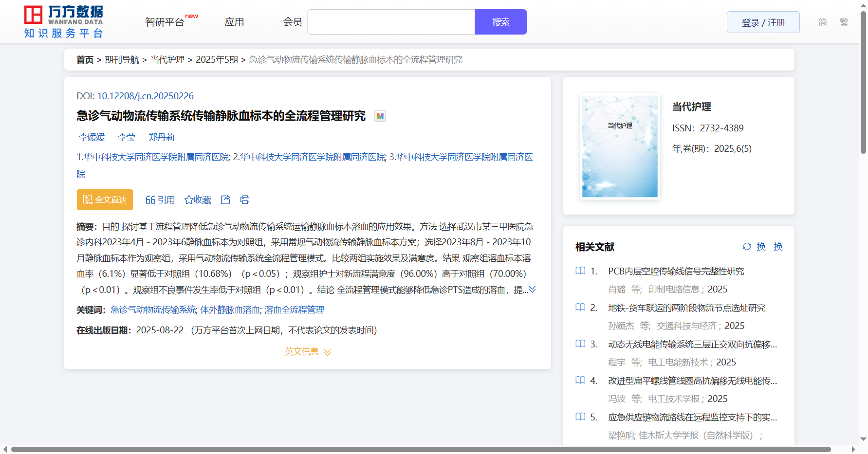Click the share icon next to 收藏
The width and height of the screenshot is (868, 454).
tap(225, 200)
